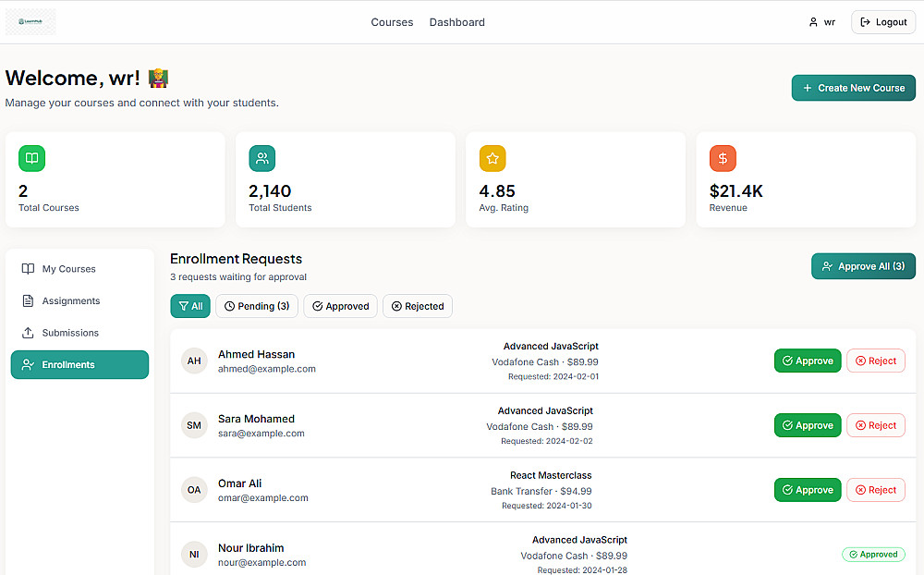Reject Omar Ali's enrollment request
Image resolution: width=924 pixels, height=575 pixels.
(875, 490)
